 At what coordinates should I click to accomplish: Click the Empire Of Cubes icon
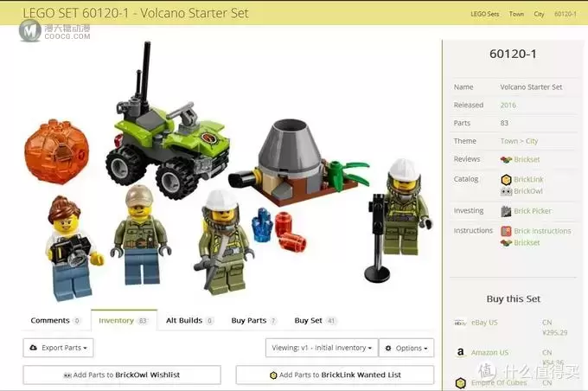461,383
